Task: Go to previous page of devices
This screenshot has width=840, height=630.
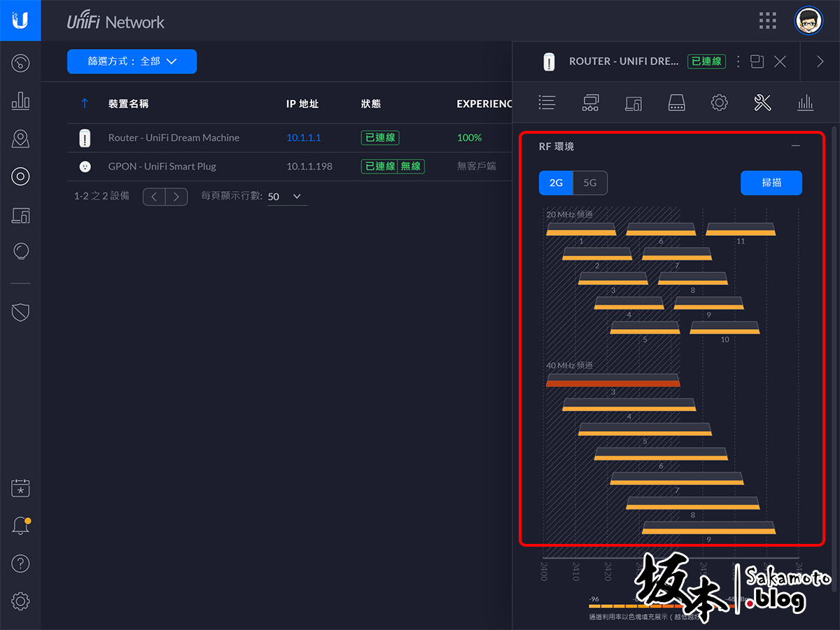Action: (x=154, y=197)
